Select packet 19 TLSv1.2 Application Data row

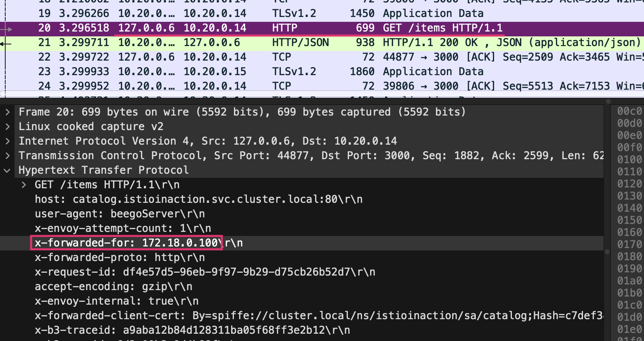(x=322, y=13)
